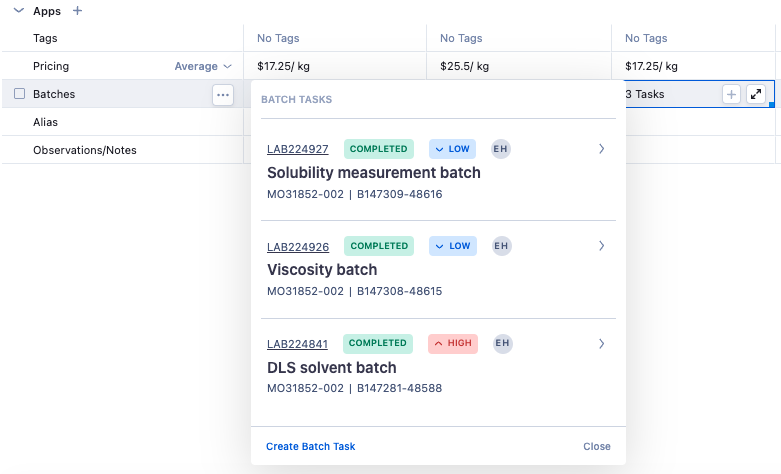Close the Batch Tasks popup
This screenshot has width=781, height=474.
click(x=596, y=446)
